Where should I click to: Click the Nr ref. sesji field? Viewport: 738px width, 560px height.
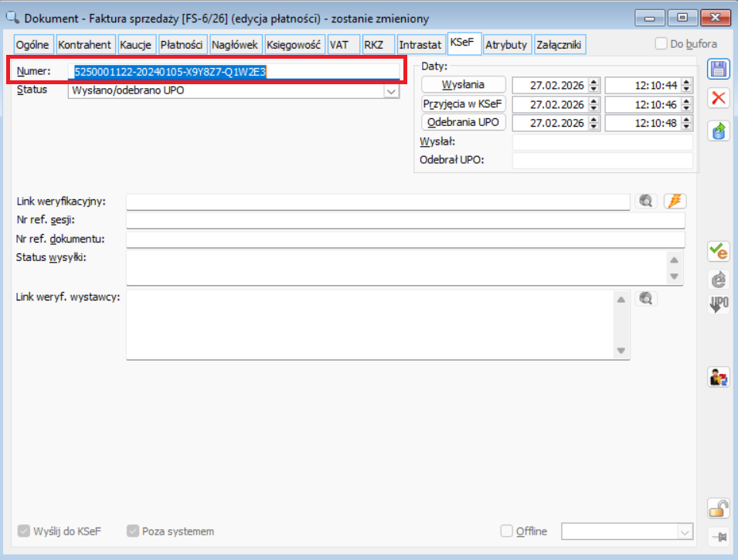pyautogui.click(x=405, y=220)
